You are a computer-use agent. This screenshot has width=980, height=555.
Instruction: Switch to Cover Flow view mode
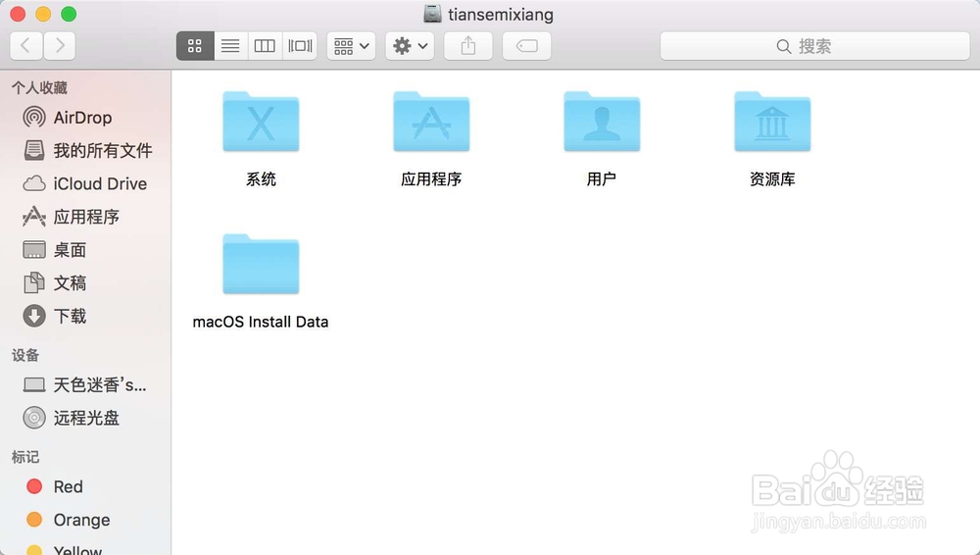(300, 46)
